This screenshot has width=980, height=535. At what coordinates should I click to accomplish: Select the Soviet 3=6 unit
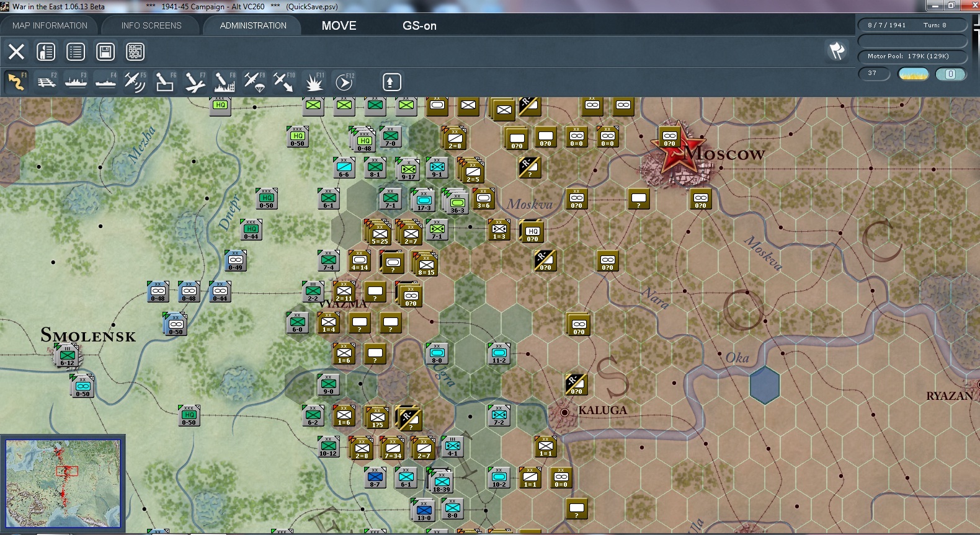484,198
